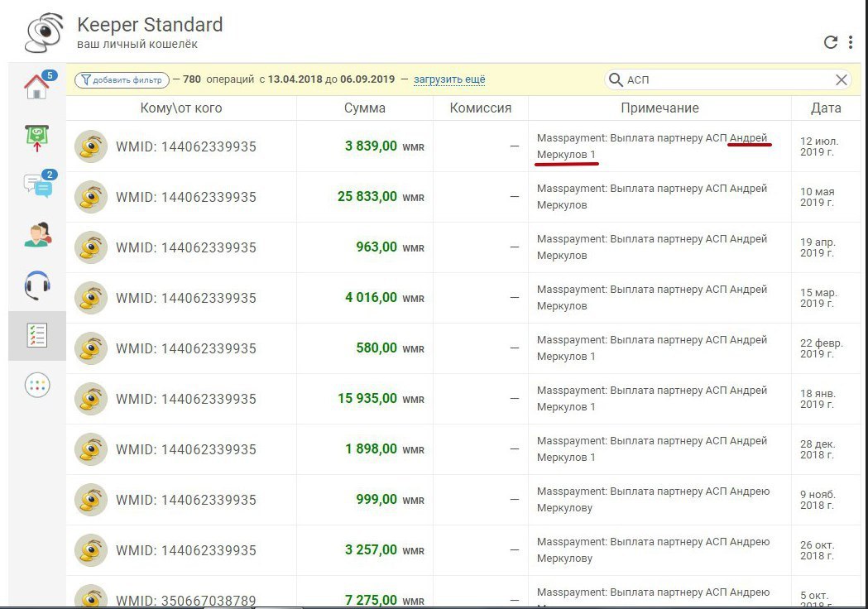Image resolution: width=868 pixels, height=609 pixels.
Task: Click the date 15 мар. 2019 г.
Action: [x=818, y=297]
